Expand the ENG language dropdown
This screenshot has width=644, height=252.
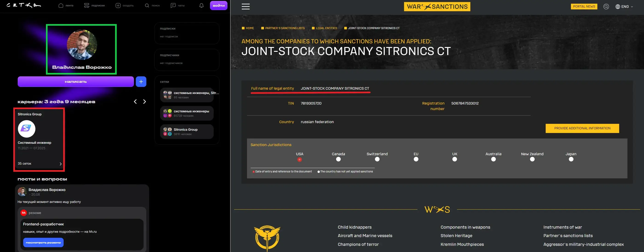point(624,6)
